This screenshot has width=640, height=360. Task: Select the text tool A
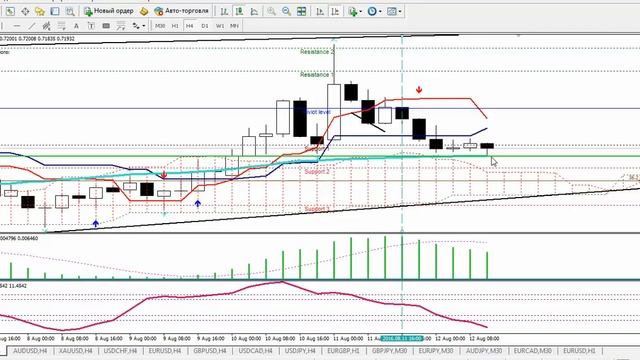pyautogui.click(x=76, y=26)
